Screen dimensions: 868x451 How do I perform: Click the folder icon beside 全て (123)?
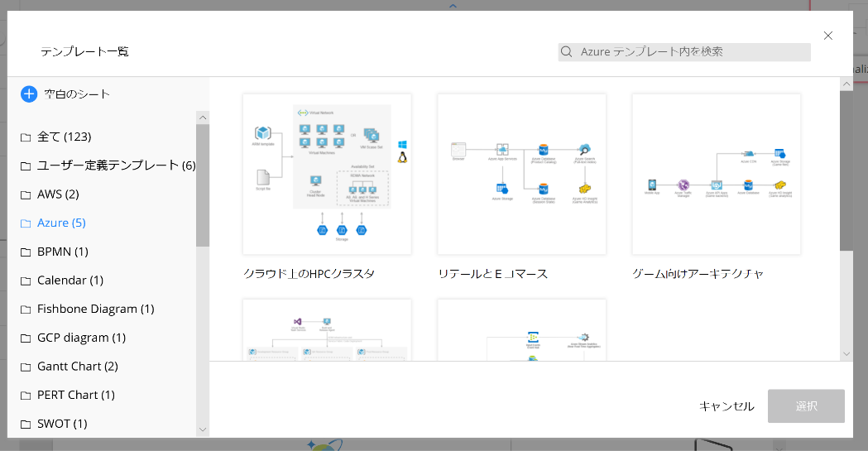(x=26, y=137)
